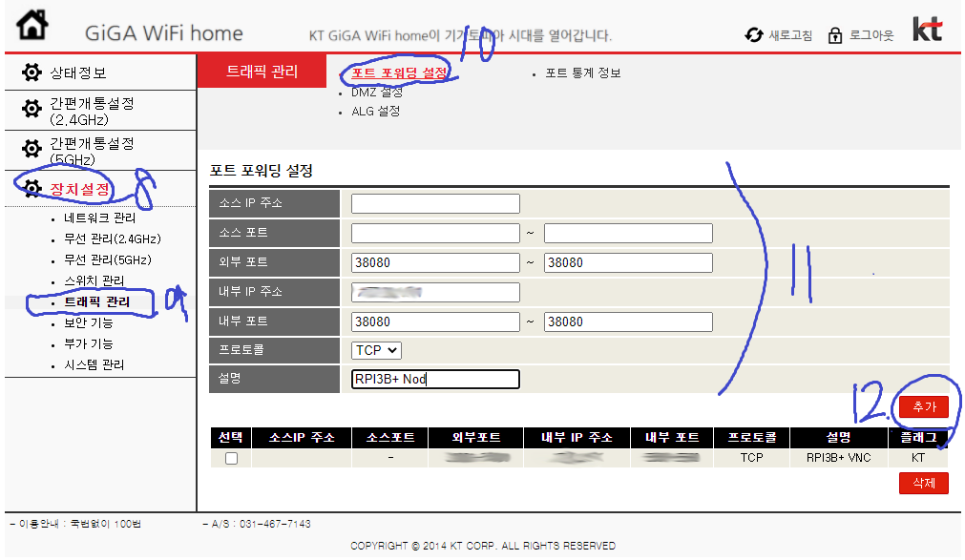Click the gear icon beside 상태정보

click(31, 73)
